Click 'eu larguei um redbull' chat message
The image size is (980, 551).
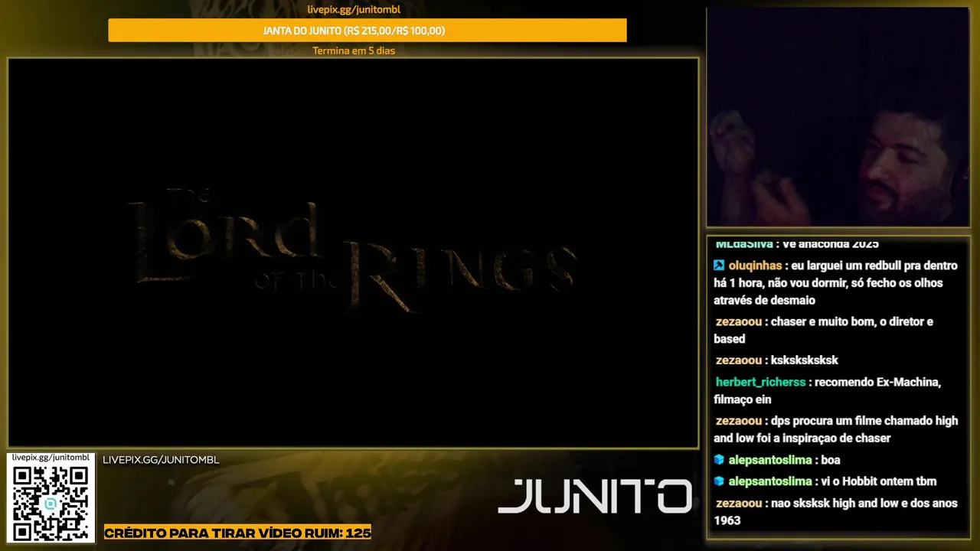[x=835, y=283]
